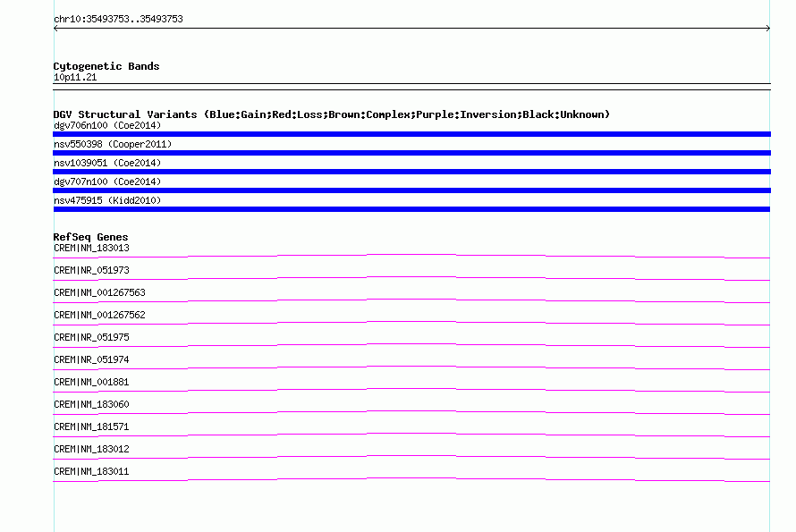Open the CREM|NM_183060 transcript label
The height and width of the screenshot is (532, 796).
91,404
